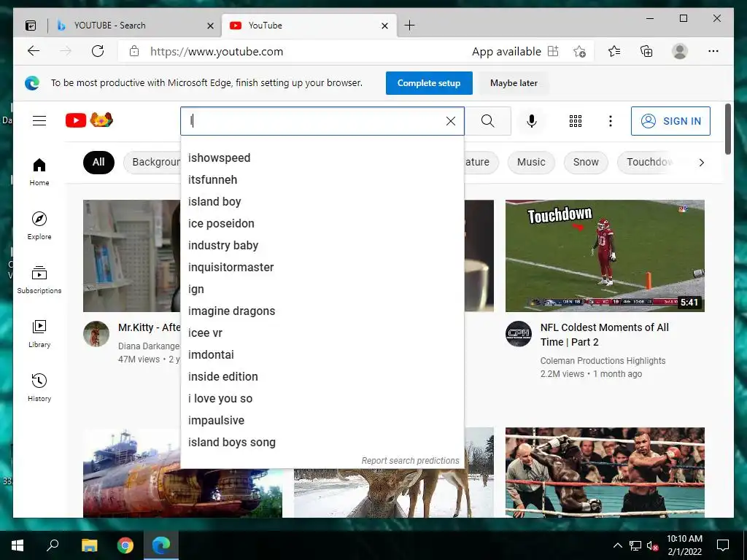This screenshot has width=747, height=560.
Task: Open the Windows Start menu
Action: pyautogui.click(x=18, y=545)
